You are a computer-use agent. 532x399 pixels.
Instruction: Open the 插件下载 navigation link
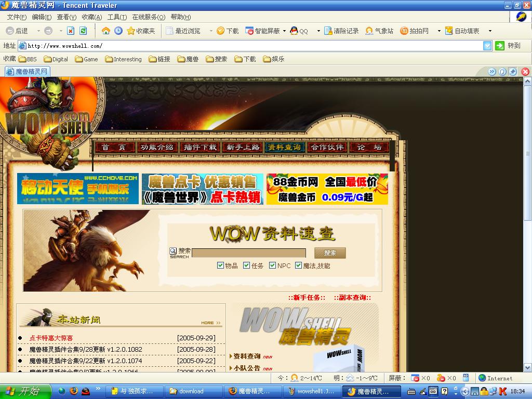click(x=200, y=147)
